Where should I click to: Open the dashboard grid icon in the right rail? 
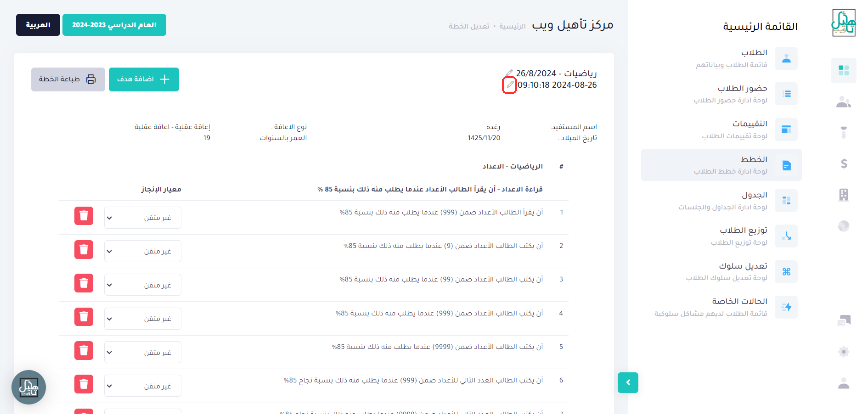tap(844, 70)
